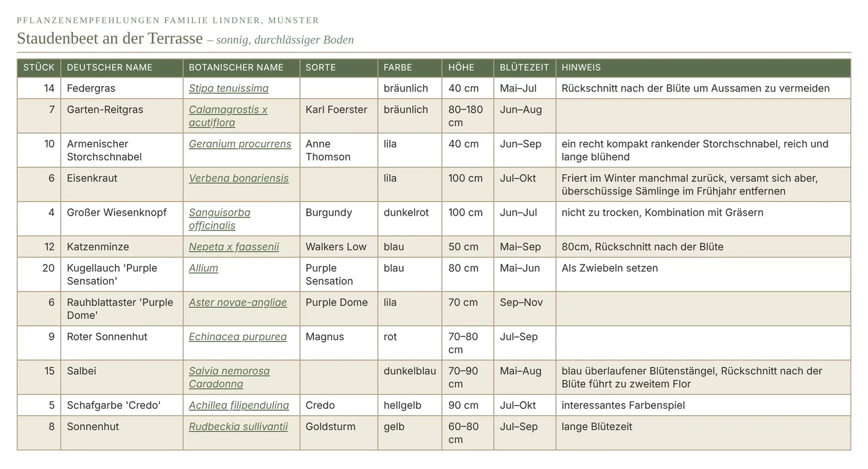The height and width of the screenshot is (469, 868).
Task: Open the Stipa tenuissima botanical link
Action: (x=229, y=88)
